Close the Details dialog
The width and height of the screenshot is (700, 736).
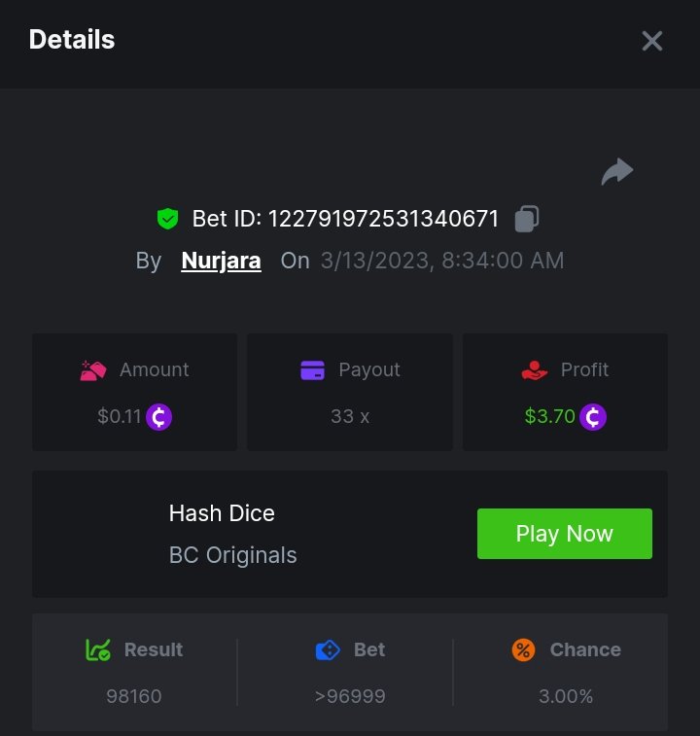tap(651, 41)
